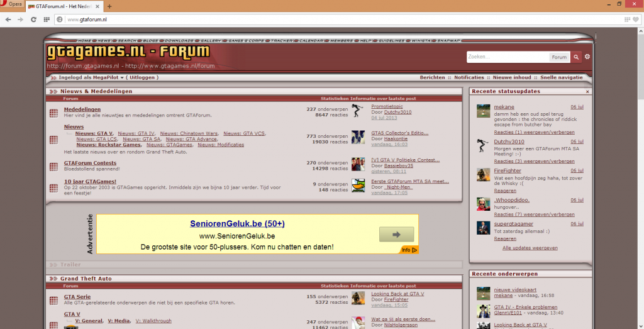
Task: Click .Whoopdidoo. avatar in status updates
Action: tap(484, 204)
